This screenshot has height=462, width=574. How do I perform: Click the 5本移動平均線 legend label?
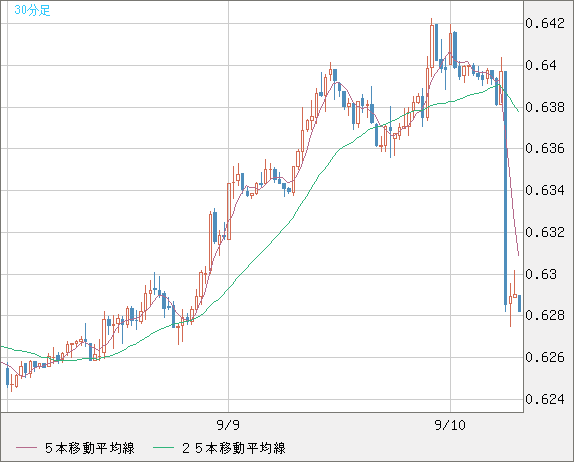pos(90,448)
